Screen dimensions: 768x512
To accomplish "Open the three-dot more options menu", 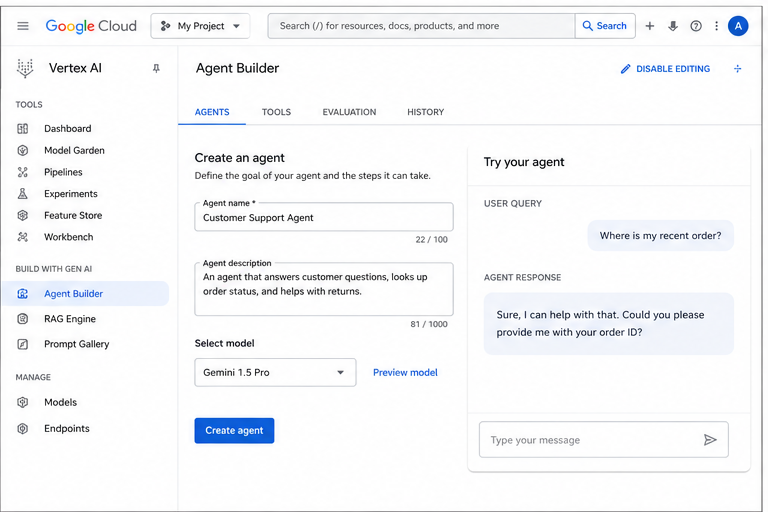I will (x=716, y=26).
